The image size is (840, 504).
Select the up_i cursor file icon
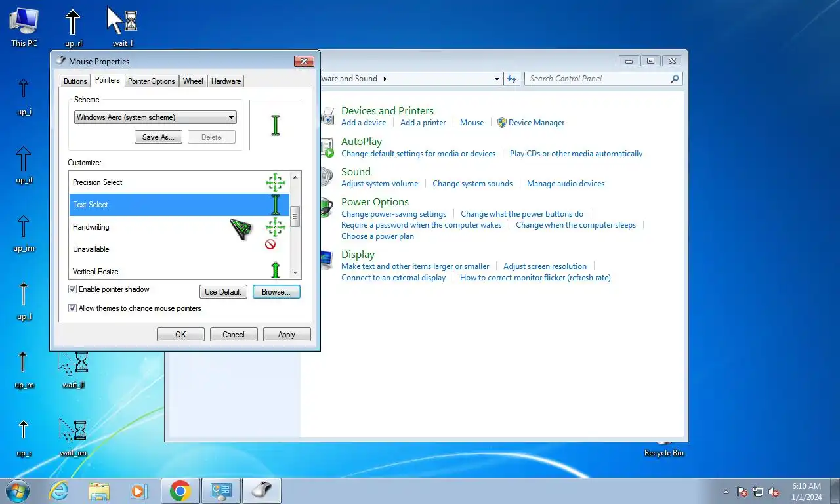pos(24,96)
